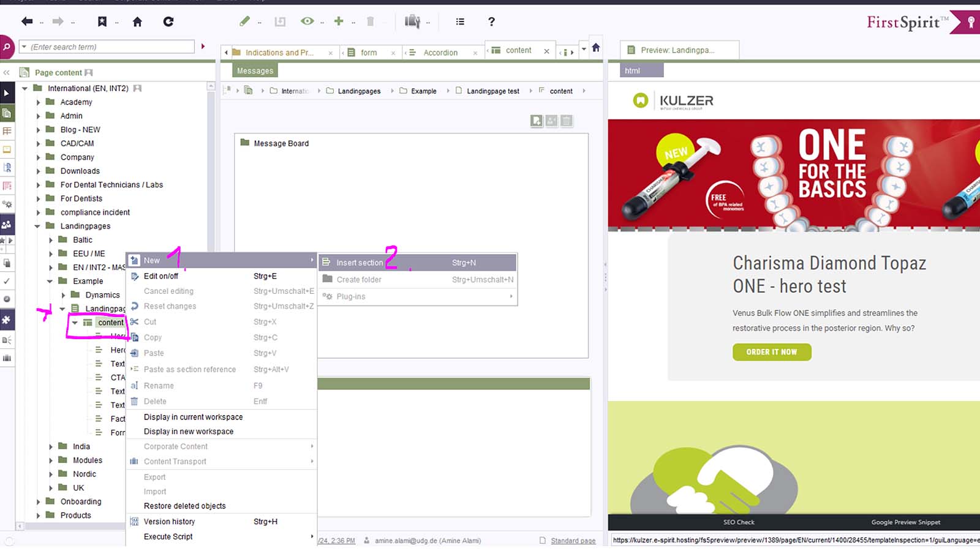Switch to the Accordion tab
The height and width of the screenshot is (551, 980).
[440, 53]
